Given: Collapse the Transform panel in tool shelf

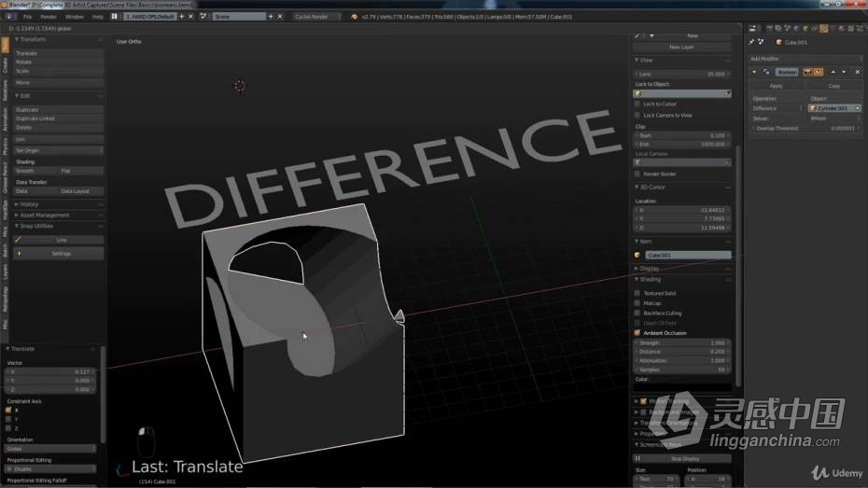Looking at the screenshot, I should [17, 40].
